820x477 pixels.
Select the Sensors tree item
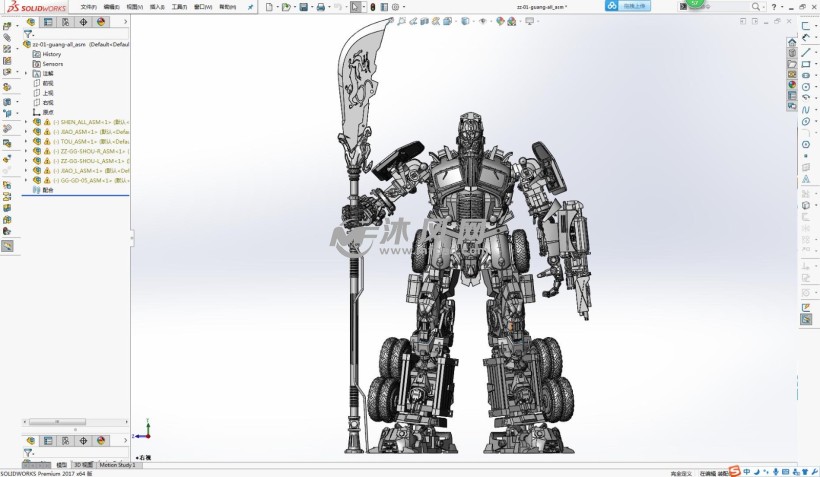click(x=48, y=64)
